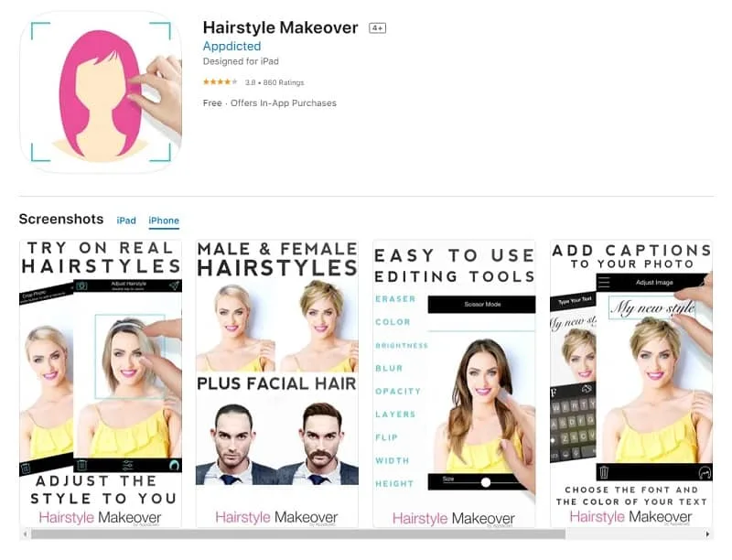Image resolution: width=732 pixels, height=560 pixels.
Task: Click the trash icon in fourth screenshot
Action: click(x=604, y=472)
